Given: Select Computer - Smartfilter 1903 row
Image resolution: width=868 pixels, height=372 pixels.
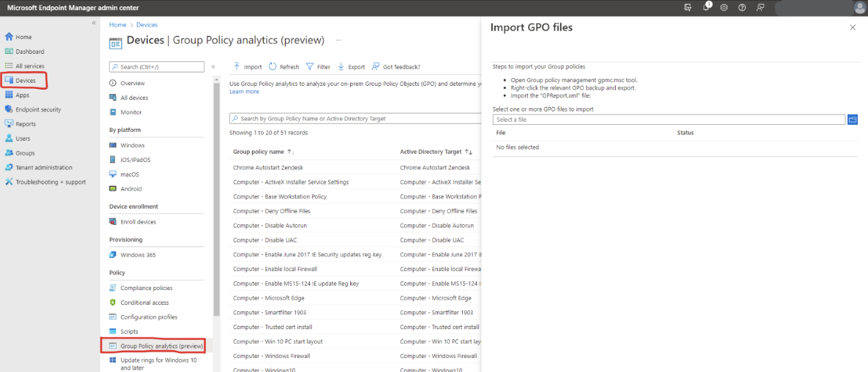Looking at the screenshot, I should click(x=355, y=312).
